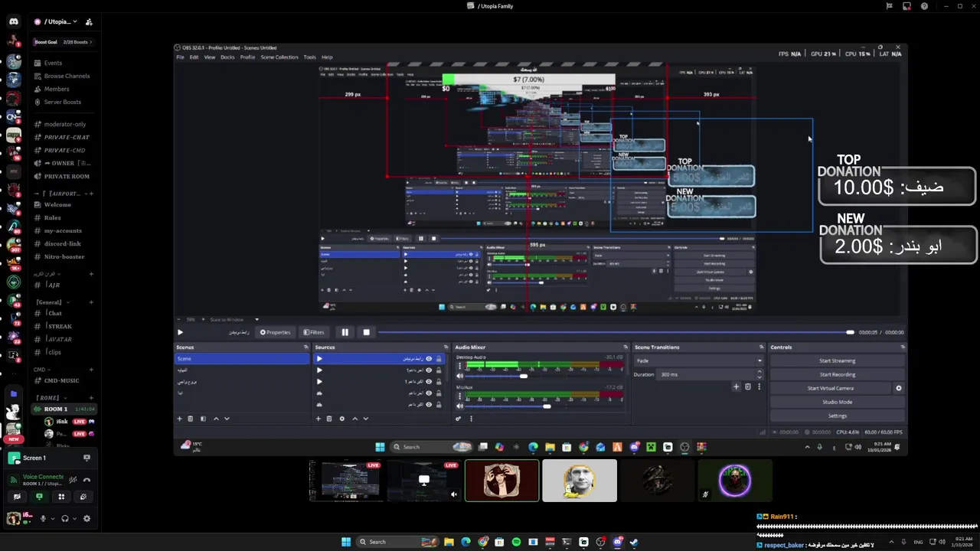Add a source with plus icon in streamed OBS
Viewport: 980px width, 551px height.
[318, 419]
